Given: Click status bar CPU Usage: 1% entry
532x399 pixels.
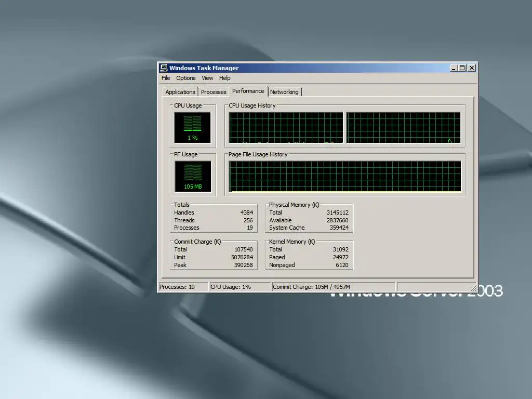Looking at the screenshot, I should click(240, 287).
